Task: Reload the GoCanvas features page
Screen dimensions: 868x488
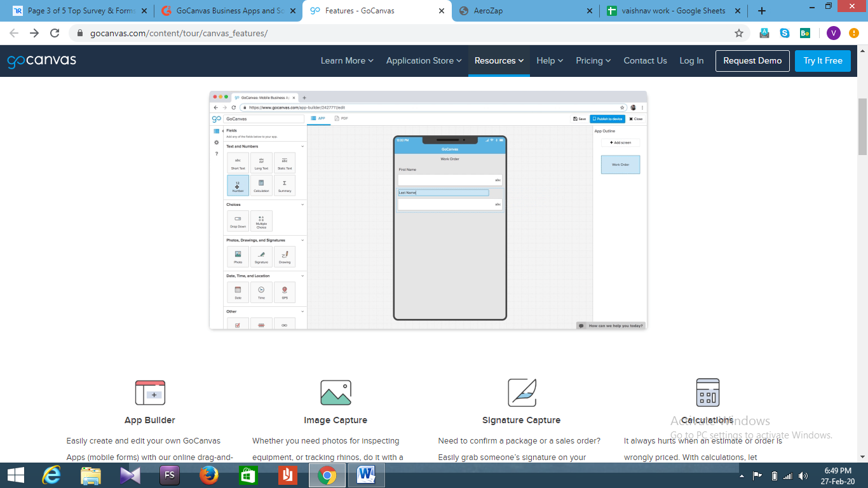Action: point(55,33)
